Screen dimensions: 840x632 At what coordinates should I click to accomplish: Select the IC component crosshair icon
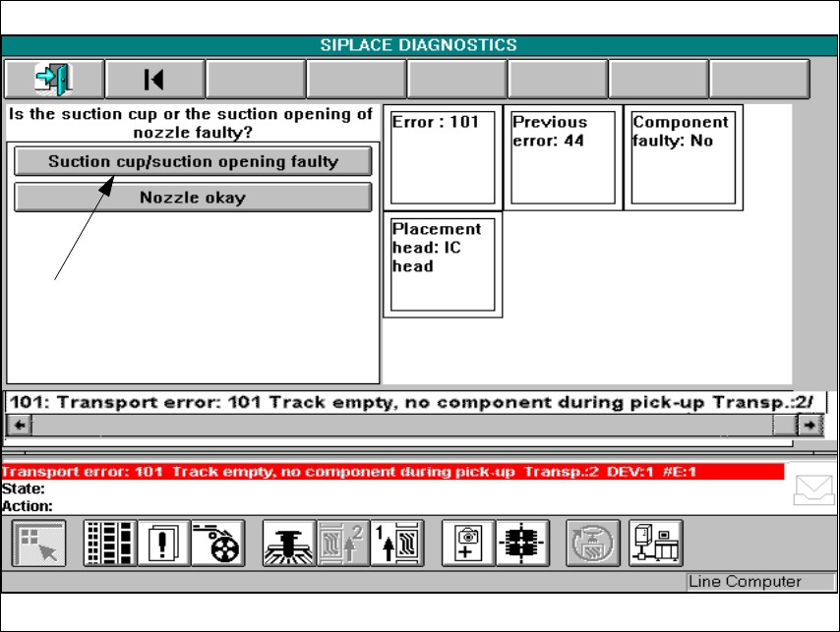pyautogui.click(x=522, y=544)
